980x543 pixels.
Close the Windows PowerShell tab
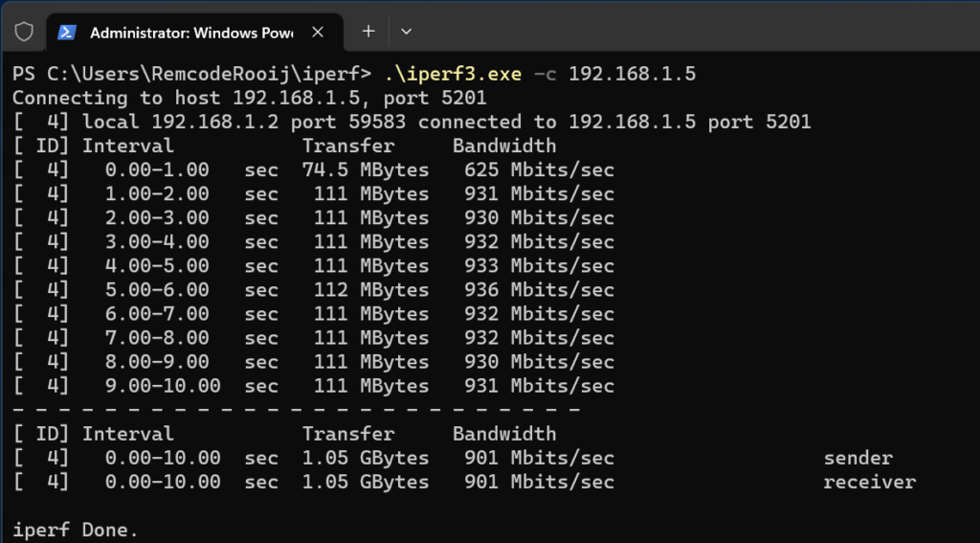tap(319, 32)
